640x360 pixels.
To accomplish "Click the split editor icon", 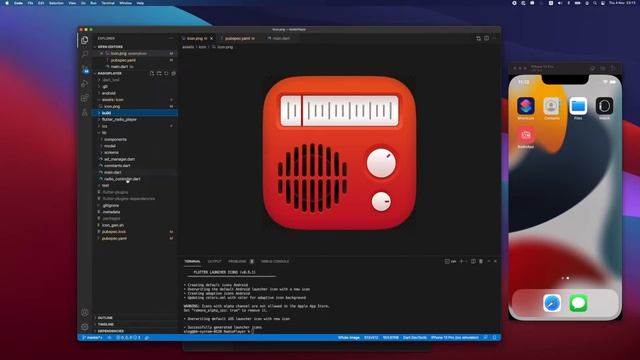I will click(487, 38).
